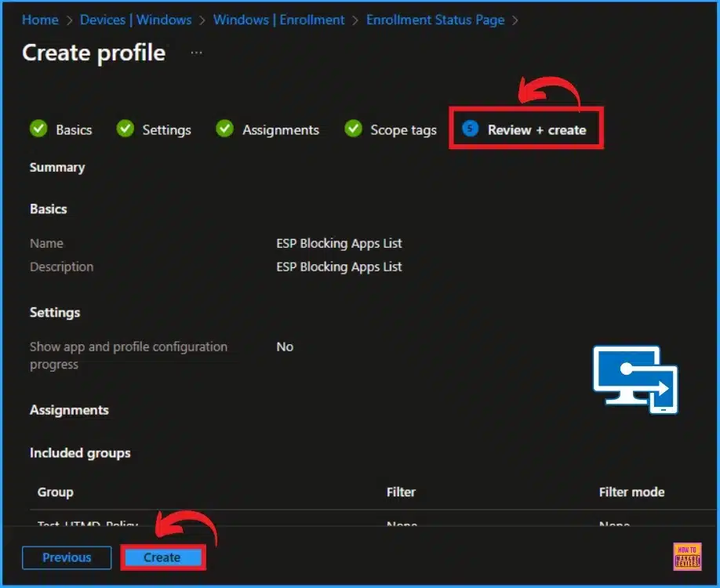Open the Windows | Enrollment breadcrumb link
The height and width of the screenshot is (588, 720).
278,20
